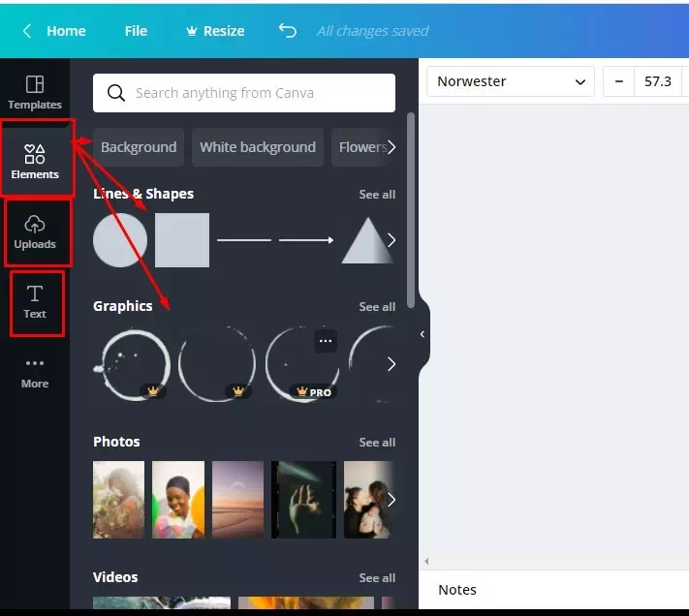Add the triangle shape
Viewport: 689px width, 616px height.
(367, 240)
